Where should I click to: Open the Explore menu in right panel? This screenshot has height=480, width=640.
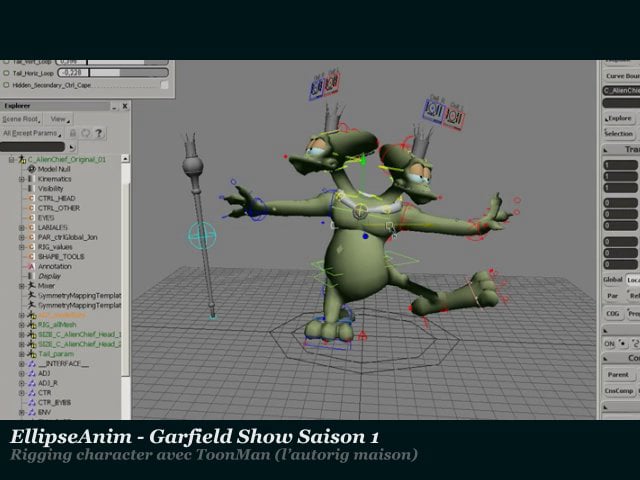coord(620,118)
